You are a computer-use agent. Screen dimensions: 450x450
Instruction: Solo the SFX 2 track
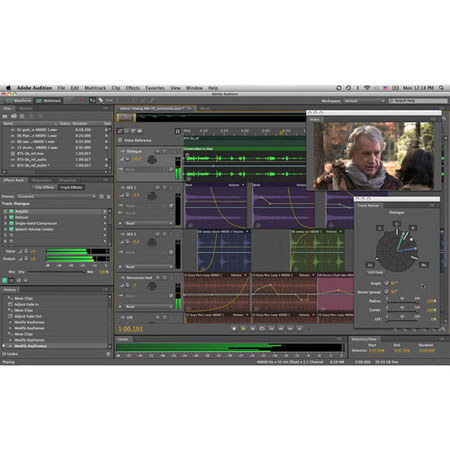point(164,234)
